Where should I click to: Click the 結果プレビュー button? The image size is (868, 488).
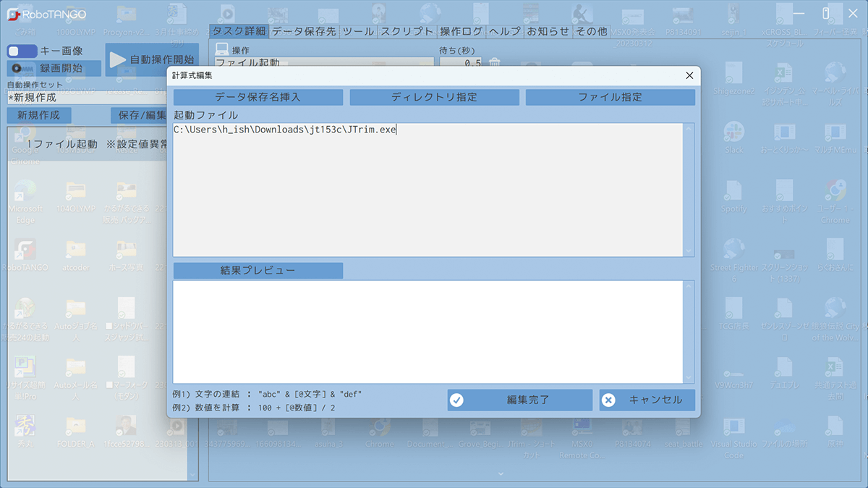(258, 271)
